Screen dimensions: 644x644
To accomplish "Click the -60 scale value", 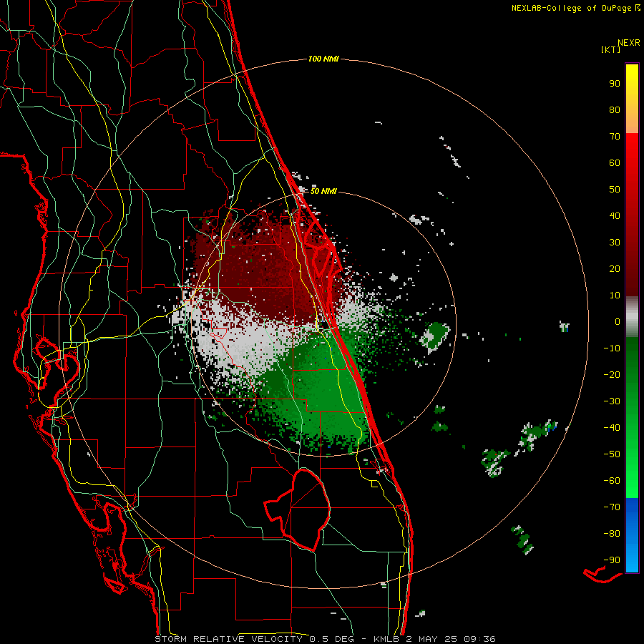I will click(612, 481).
